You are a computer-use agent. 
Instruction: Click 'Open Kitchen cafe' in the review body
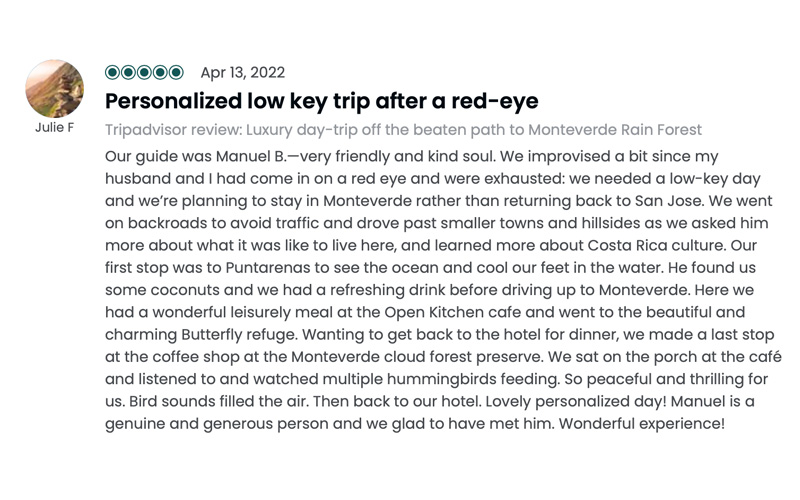tap(452, 312)
